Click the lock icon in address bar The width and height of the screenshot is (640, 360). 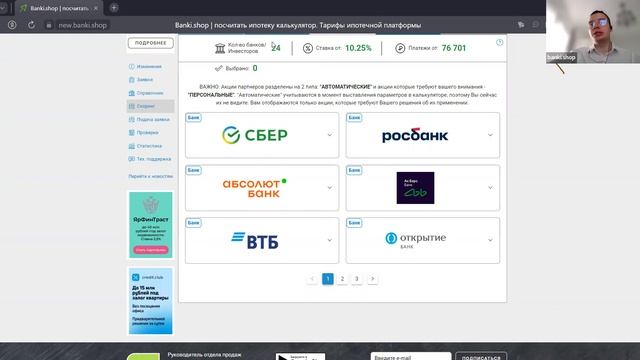pos(49,25)
